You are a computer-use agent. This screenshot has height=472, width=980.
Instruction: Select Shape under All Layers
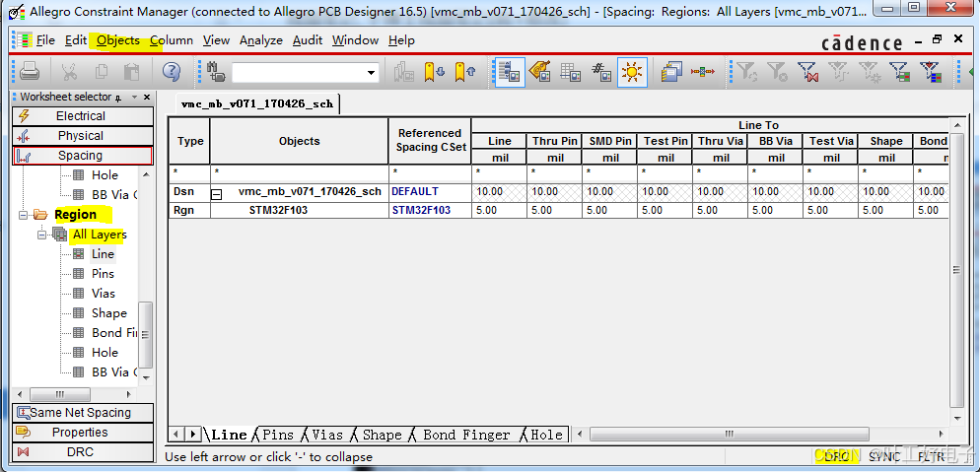point(108,312)
